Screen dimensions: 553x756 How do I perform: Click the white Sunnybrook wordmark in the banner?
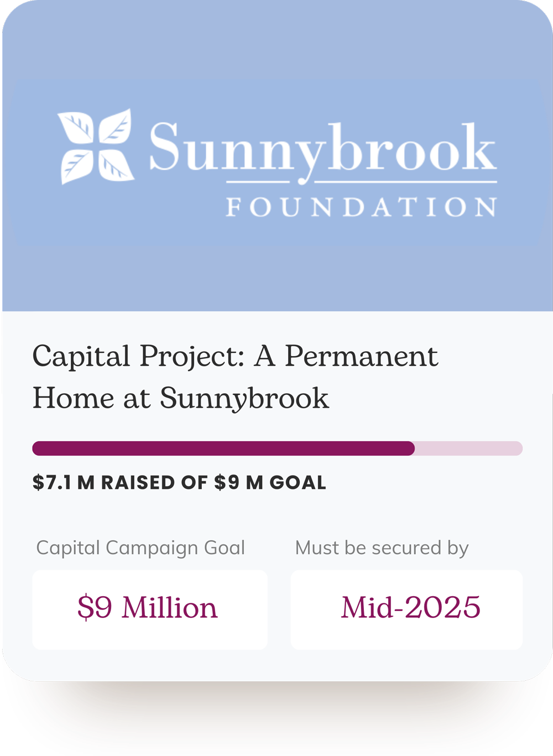click(x=322, y=148)
